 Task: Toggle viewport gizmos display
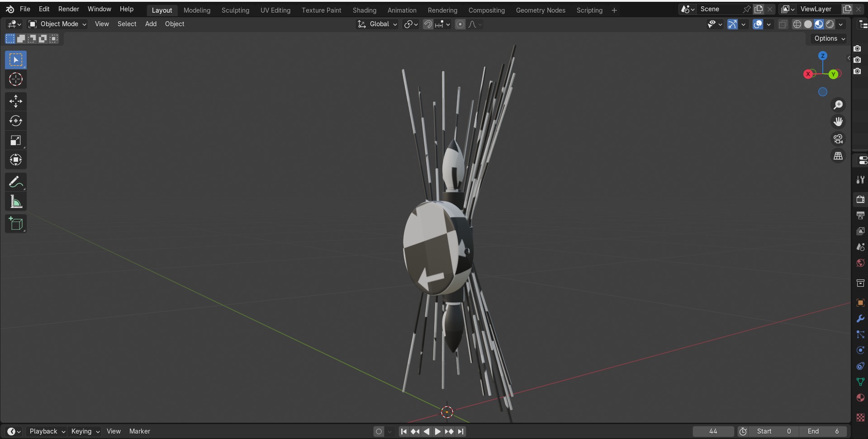pos(732,24)
